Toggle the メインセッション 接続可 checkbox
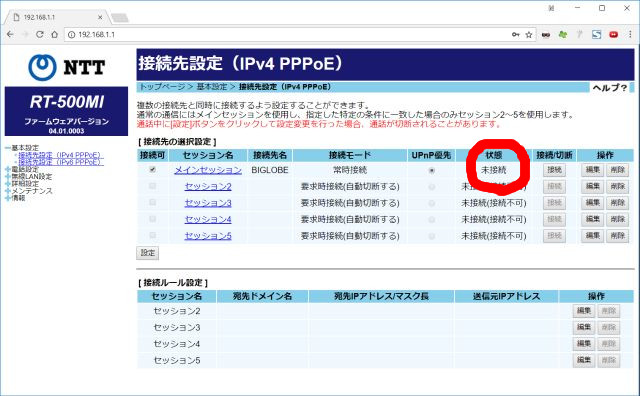640x396 pixels. tap(153, 170)
